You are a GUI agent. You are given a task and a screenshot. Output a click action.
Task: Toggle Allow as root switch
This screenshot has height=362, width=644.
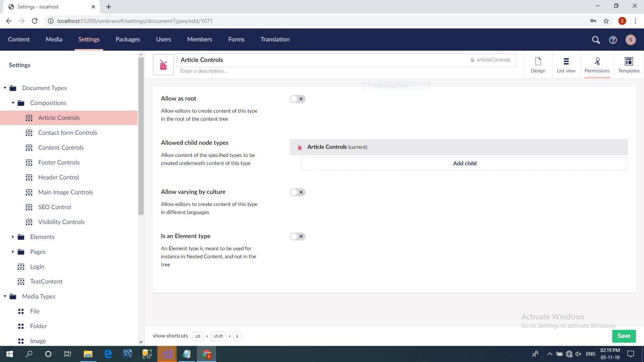pyautogui.click(x=298, y=99)
